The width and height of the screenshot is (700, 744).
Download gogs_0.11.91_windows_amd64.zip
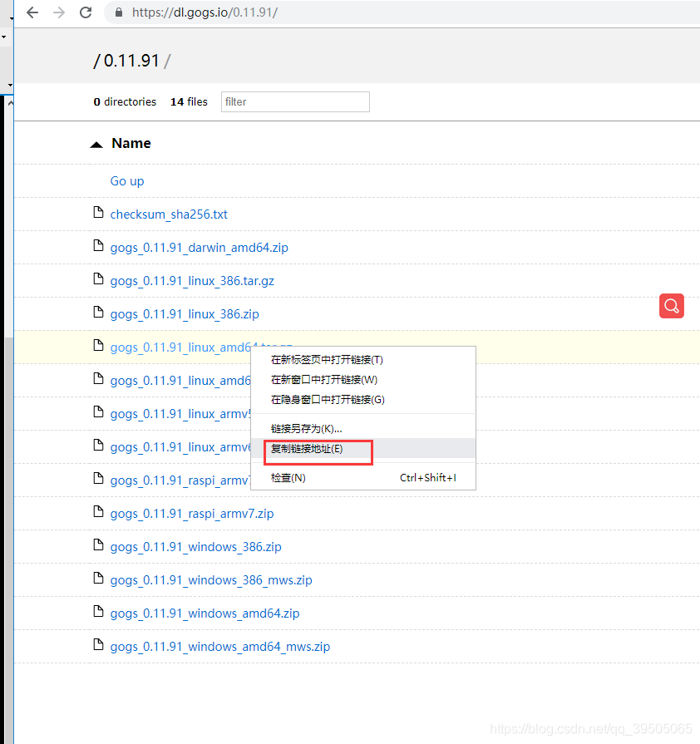(x=205, y=613)
